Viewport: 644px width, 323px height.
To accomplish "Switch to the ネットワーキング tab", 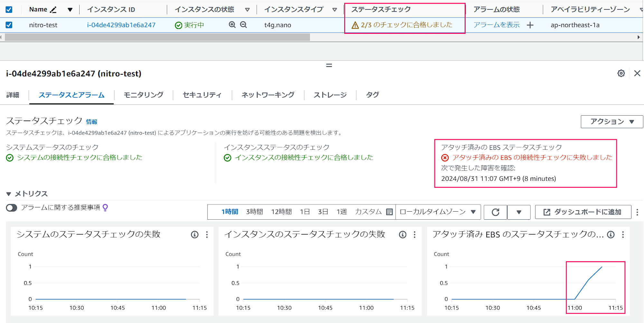I will [x=268, y=95].
